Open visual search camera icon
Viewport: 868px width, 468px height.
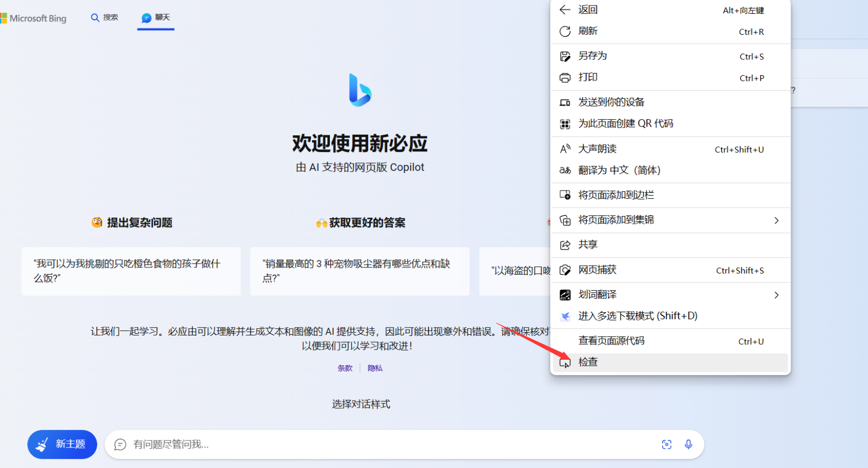point(667,444)
